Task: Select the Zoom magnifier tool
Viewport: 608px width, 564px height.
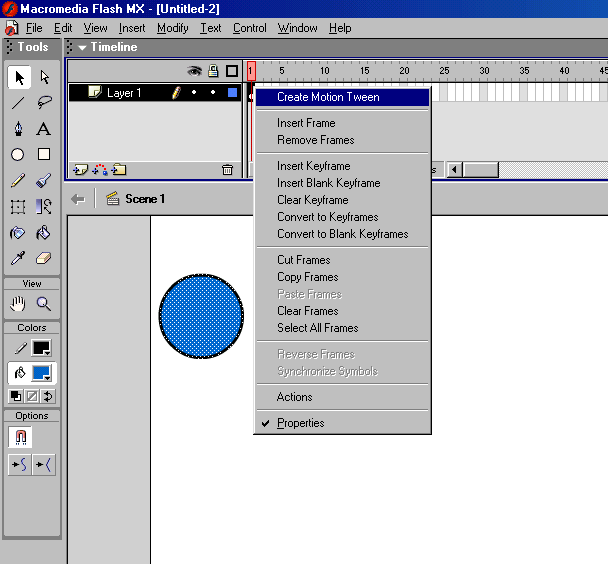Action: point(44,304)
